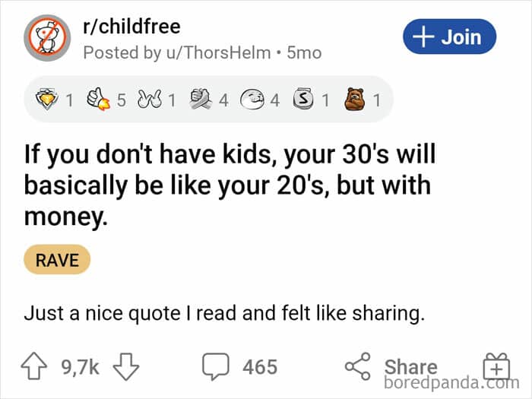Visit u/ThorsHelm's profile
Viewport: 532px width, 399px height.
218,52
